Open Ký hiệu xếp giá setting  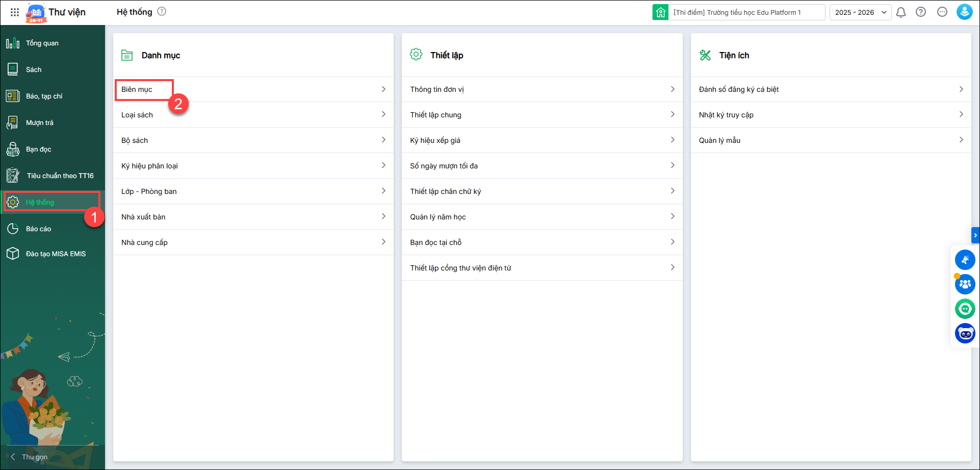point(435,140)
